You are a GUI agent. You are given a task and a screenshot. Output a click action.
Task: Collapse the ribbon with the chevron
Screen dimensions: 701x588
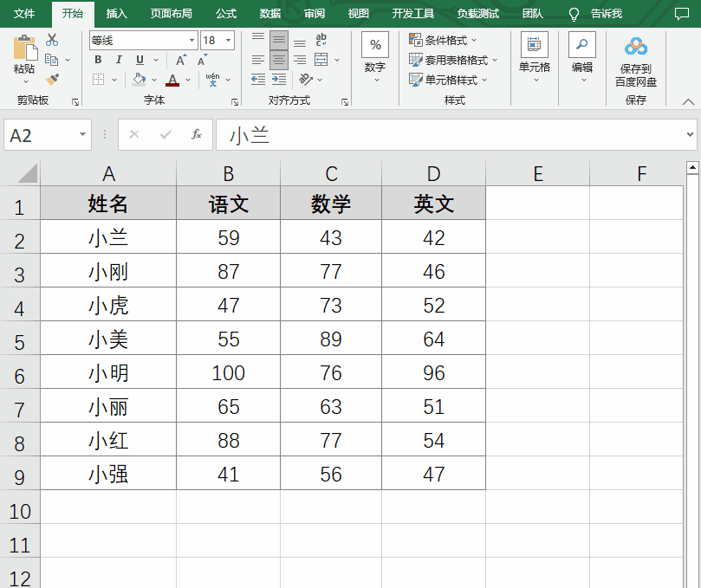point(689,102)
